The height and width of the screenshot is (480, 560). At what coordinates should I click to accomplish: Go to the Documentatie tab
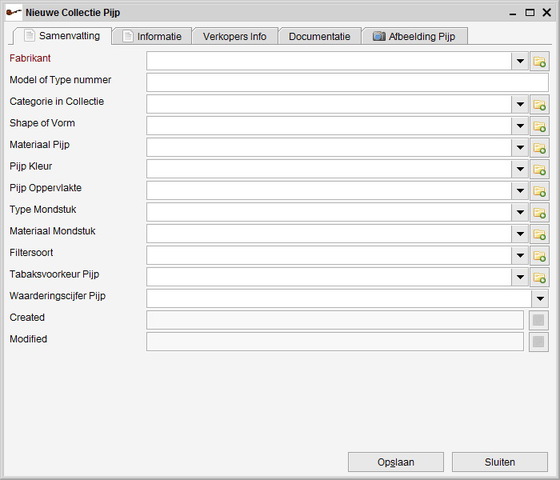coord(319,36)
